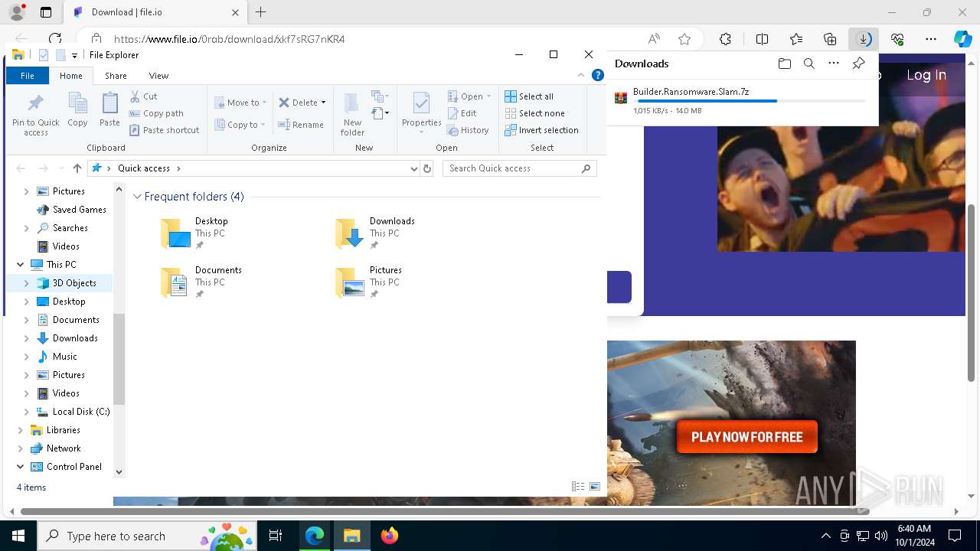980x551 pixels.
Task: Select Network in navigation tree
Action: coord(63,448)
